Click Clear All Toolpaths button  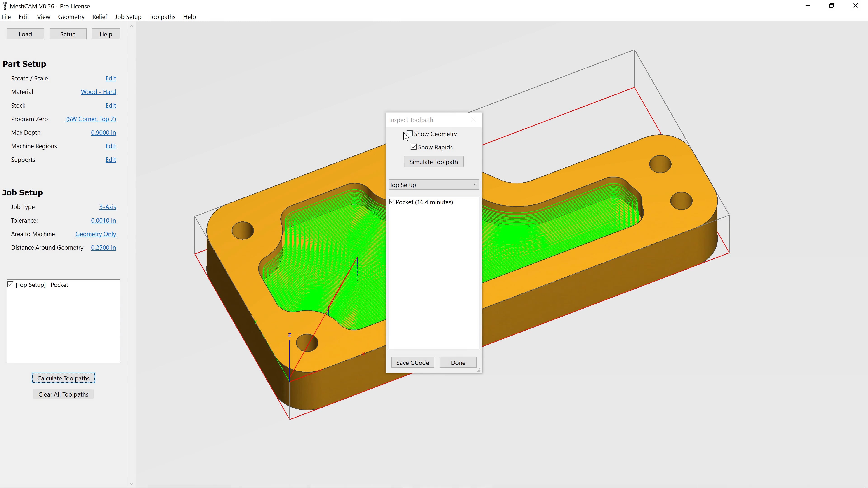coord(63,394)
